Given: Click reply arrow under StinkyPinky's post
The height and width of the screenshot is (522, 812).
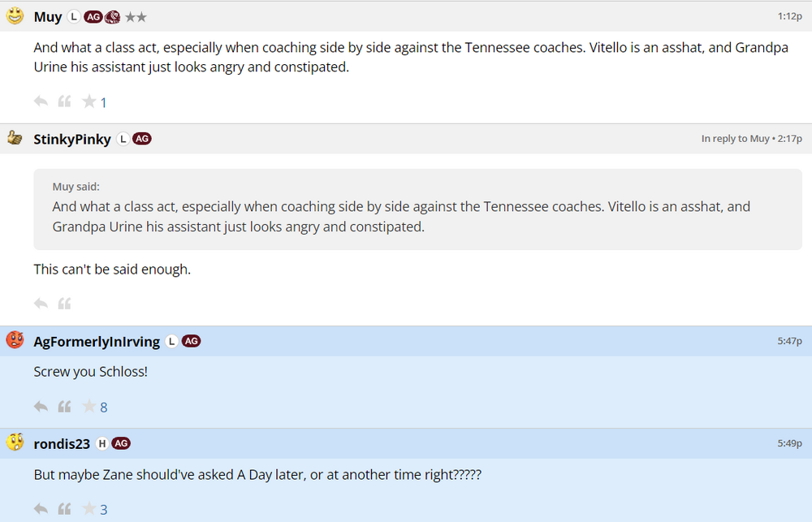Looking at the screenshot, I should pyautogui.click(x=41, y=304).
